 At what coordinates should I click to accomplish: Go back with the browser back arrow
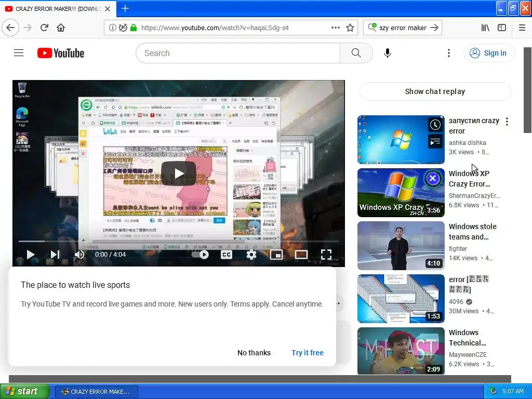[10, 28]
